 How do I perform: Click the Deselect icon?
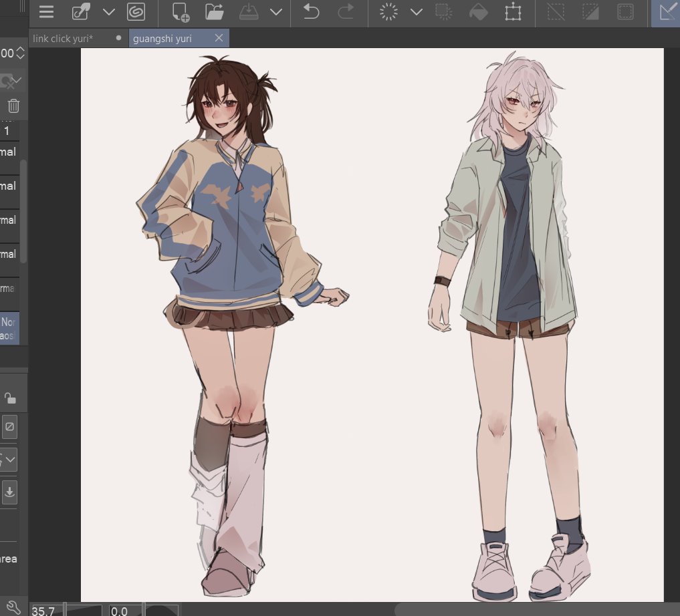pyautogui.click(x=556, y=12)
